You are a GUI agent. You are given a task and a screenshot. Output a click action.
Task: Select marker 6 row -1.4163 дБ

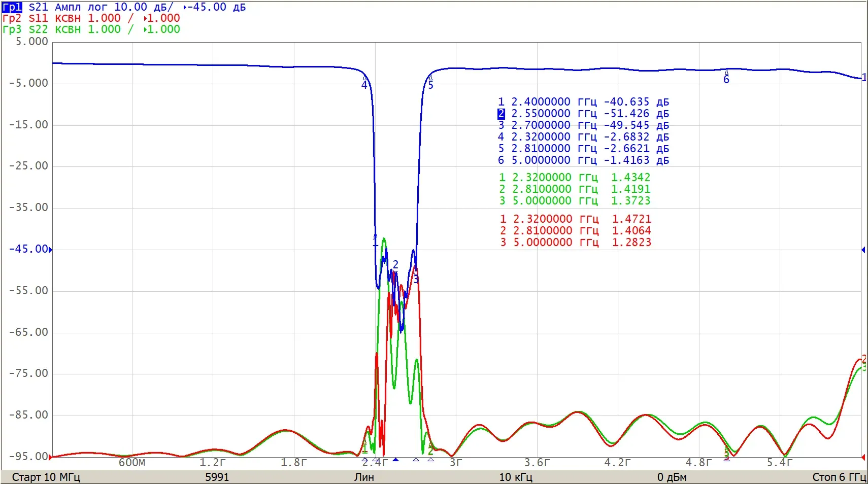[x=583, y=160]
